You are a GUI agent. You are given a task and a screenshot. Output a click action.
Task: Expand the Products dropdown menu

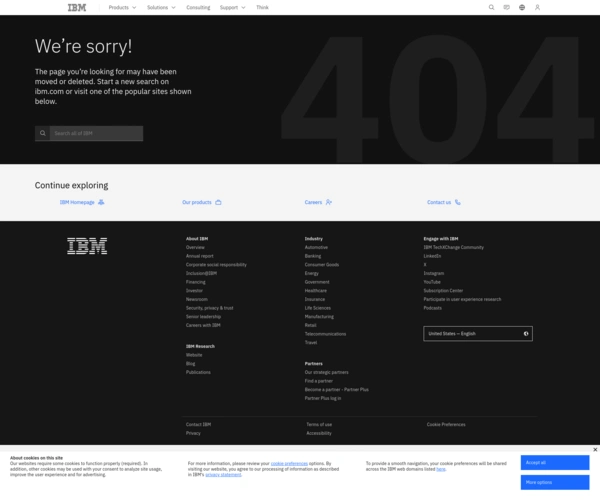(122, 7)
